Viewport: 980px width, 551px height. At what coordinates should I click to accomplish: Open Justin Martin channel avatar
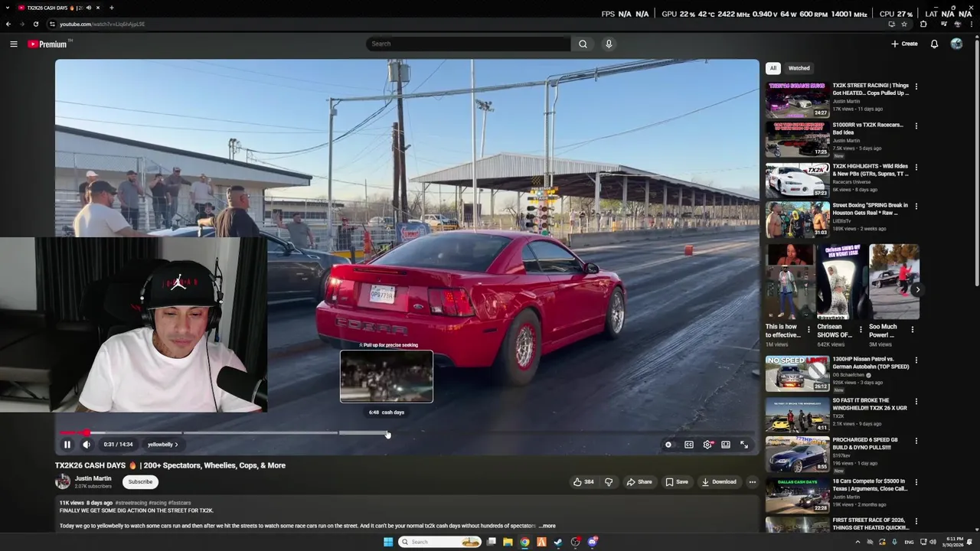pos(63,481)
